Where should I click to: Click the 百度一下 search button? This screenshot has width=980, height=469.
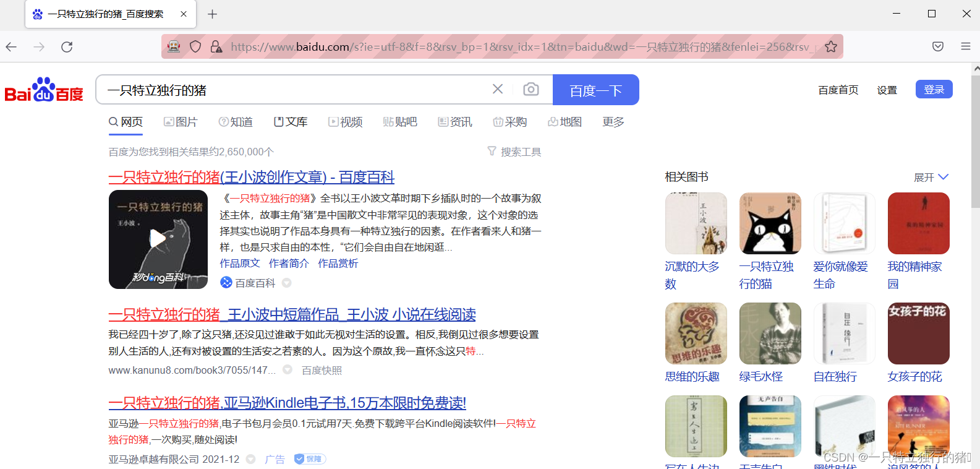[x=596, y=90]
